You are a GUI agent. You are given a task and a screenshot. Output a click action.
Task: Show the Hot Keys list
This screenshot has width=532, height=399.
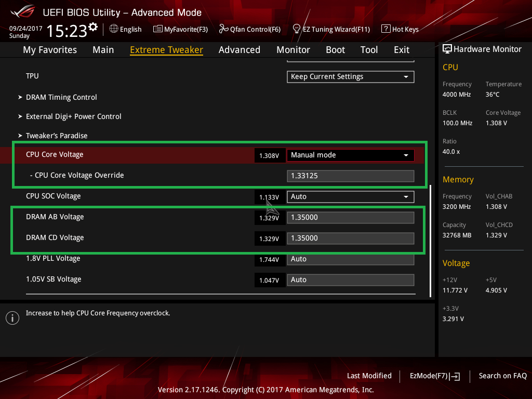(405, 29)
